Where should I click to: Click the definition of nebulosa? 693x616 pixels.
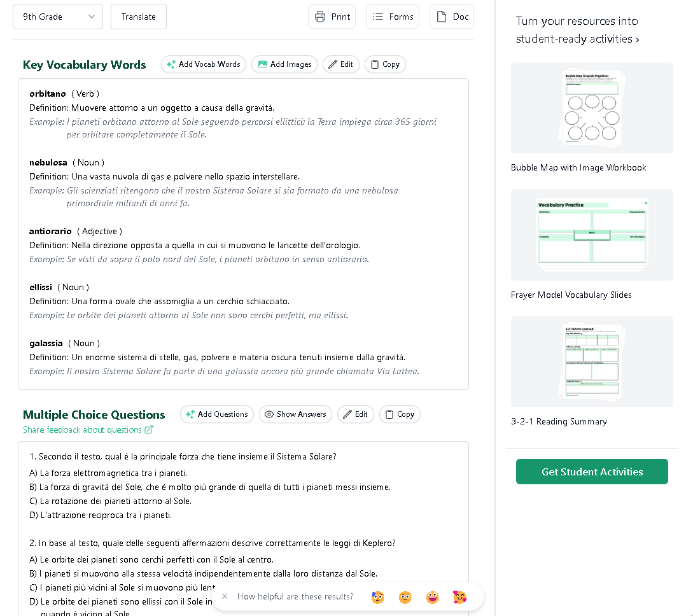pos(164,177)
